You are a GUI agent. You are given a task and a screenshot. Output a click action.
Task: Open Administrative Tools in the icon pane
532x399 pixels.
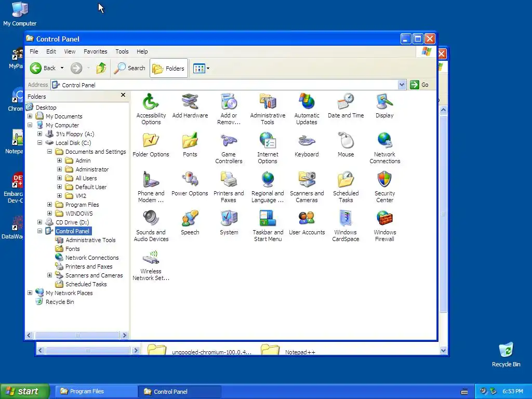click(x=268, y=109)
